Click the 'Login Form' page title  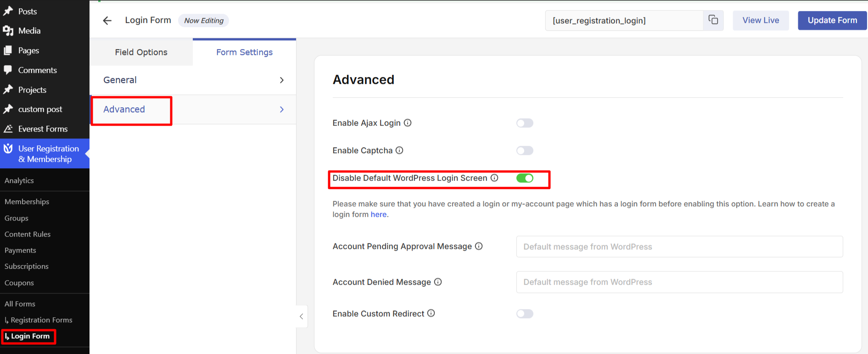point(148,20)
